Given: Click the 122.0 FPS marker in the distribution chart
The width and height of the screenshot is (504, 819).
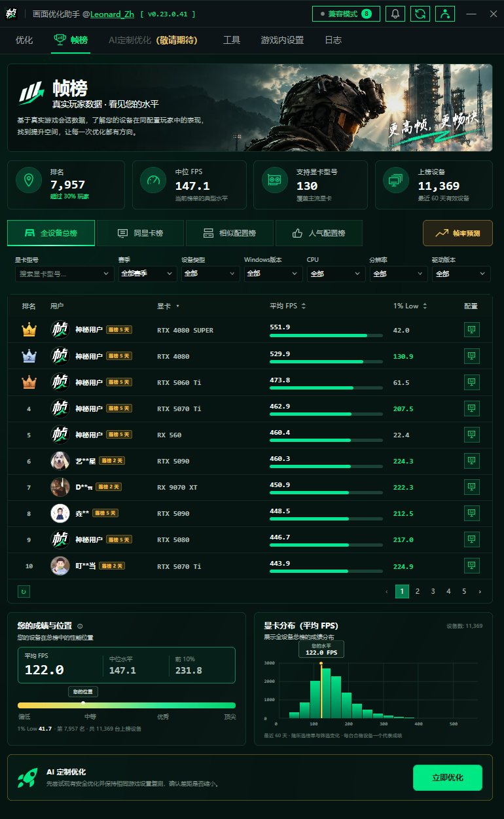Looking at the screenshot, I should [321, 649].
